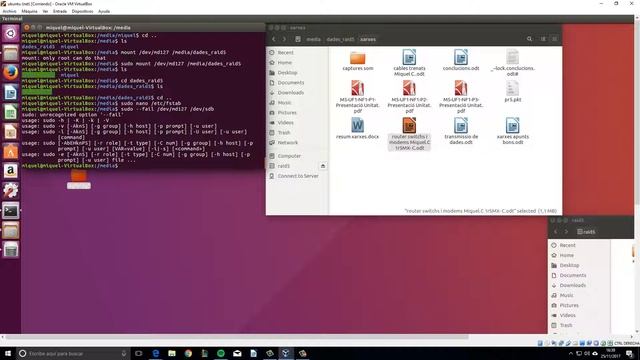
Task: Eject the raid5 volume in sidebar
Action: (x=323, y=166)
